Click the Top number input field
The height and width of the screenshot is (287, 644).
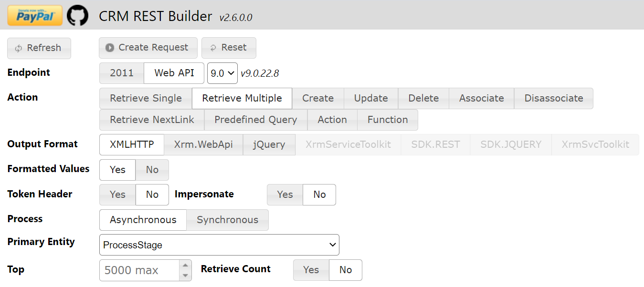click(138, 270)
